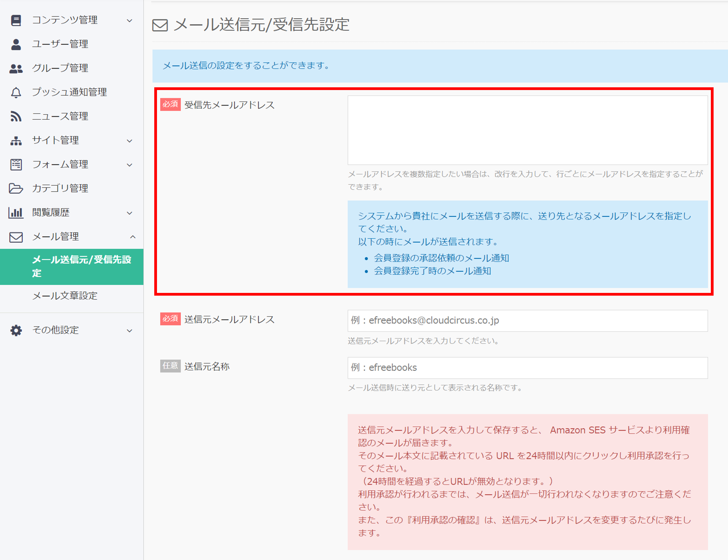
Task: Click the 受信先メールアドレス text area
Action: [527, 130]
